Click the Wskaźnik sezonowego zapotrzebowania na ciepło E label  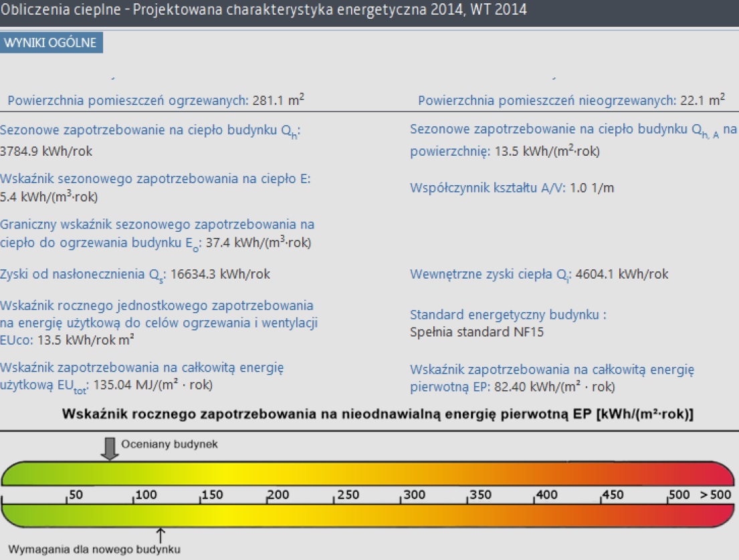[156, 179]
